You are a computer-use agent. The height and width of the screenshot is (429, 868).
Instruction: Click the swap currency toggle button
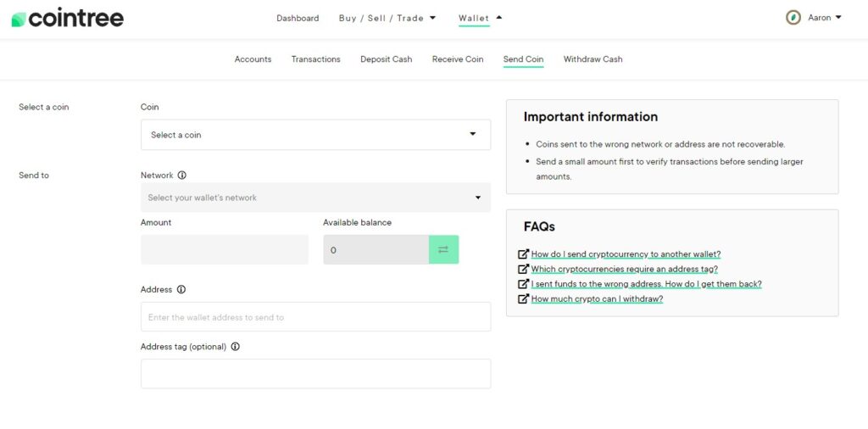pos(443,249)
